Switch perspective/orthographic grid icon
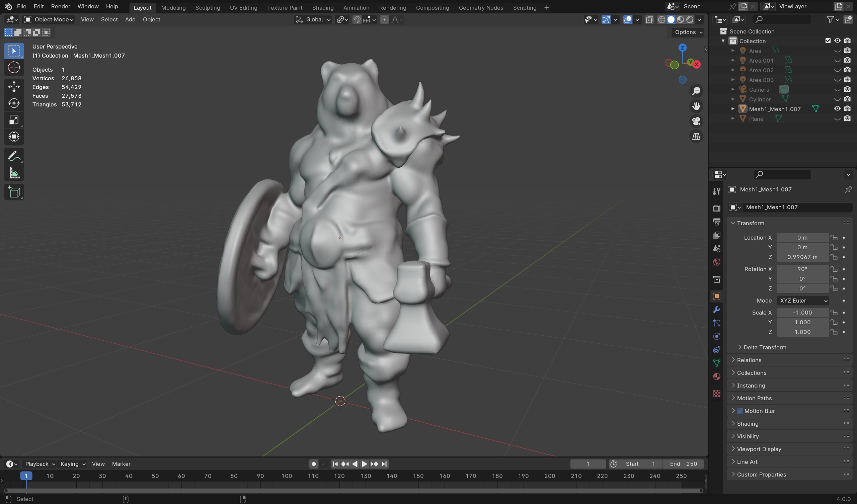The image size is (857, 504). tap(696, 137)
